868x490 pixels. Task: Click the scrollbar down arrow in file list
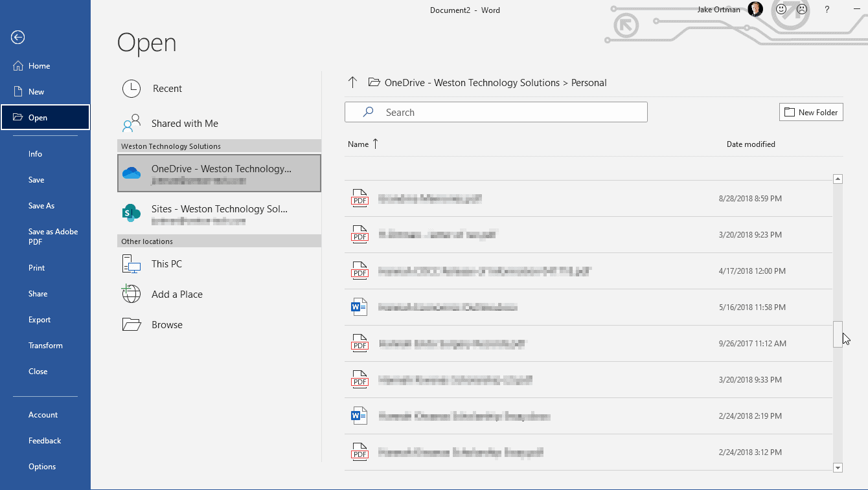point(838,467)
